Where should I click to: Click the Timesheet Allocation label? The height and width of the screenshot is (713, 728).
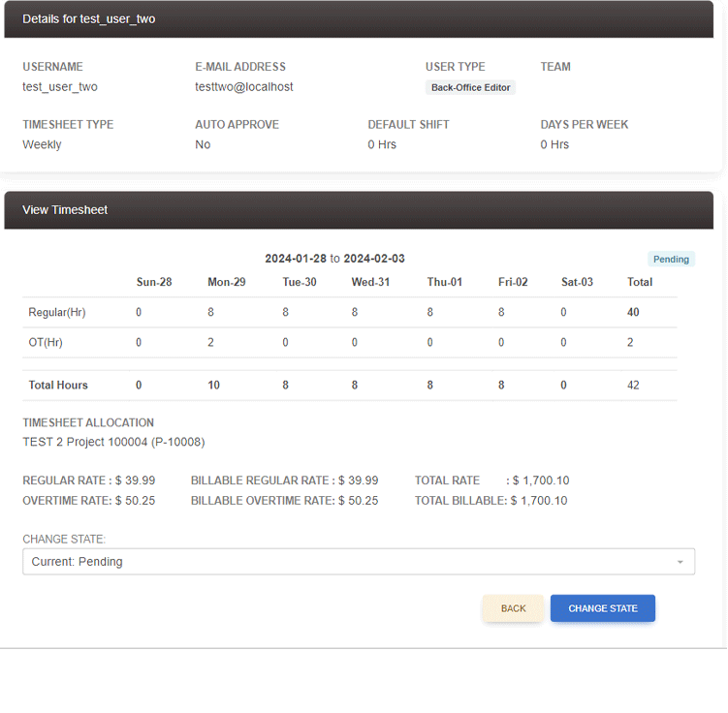click(x=88, y=422)
